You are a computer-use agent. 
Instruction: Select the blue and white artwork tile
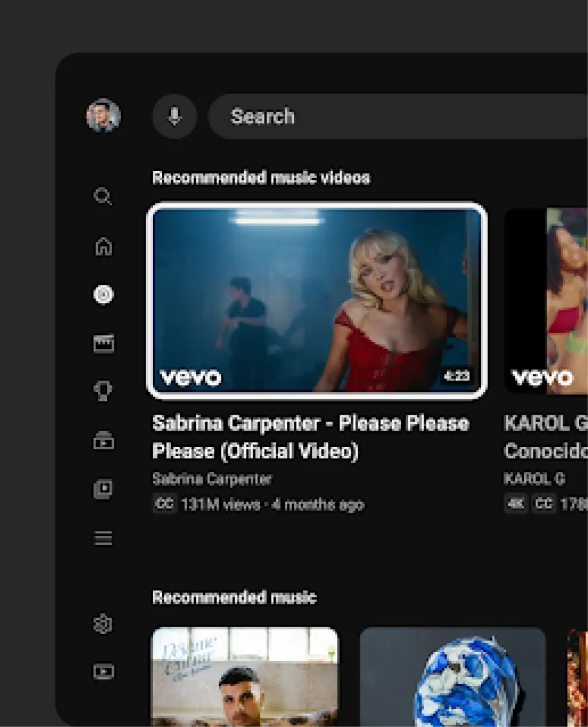click(453, 676)
